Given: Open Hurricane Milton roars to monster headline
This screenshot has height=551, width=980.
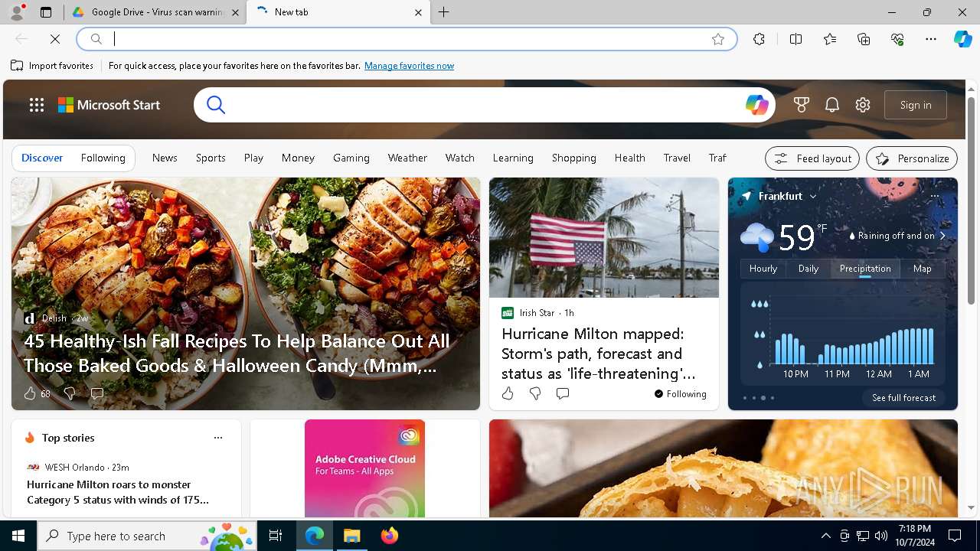Looking at the screenshot, I should point(118,492).
